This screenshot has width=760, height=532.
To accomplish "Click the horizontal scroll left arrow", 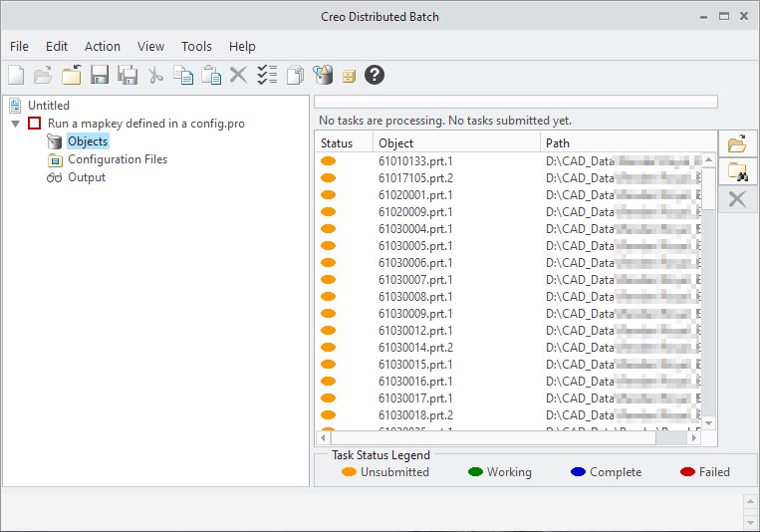I will click(324, 437).
